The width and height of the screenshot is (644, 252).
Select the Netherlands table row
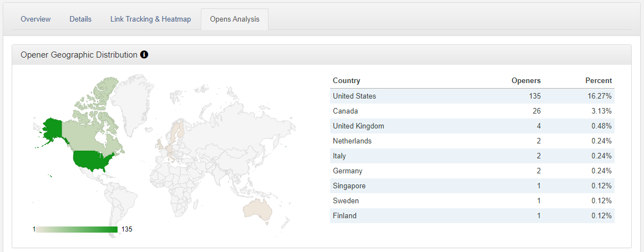[x=471, y=141]
